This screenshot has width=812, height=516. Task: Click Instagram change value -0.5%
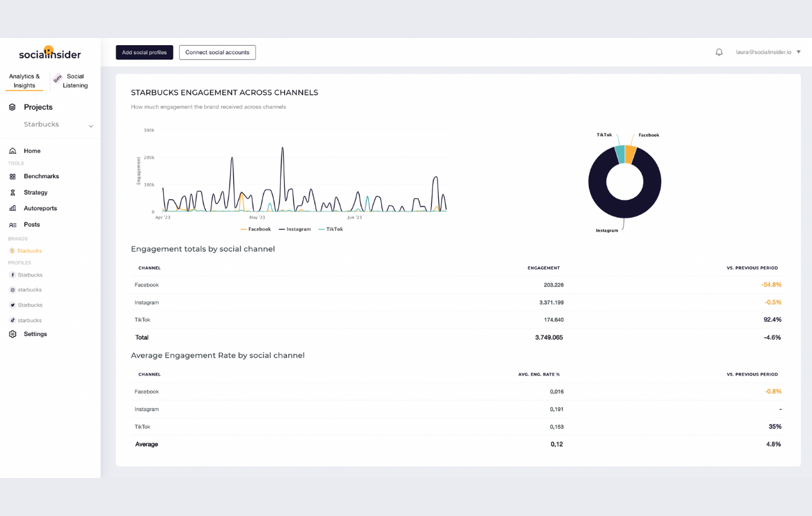pyautogui.click(x=773, y=303)
